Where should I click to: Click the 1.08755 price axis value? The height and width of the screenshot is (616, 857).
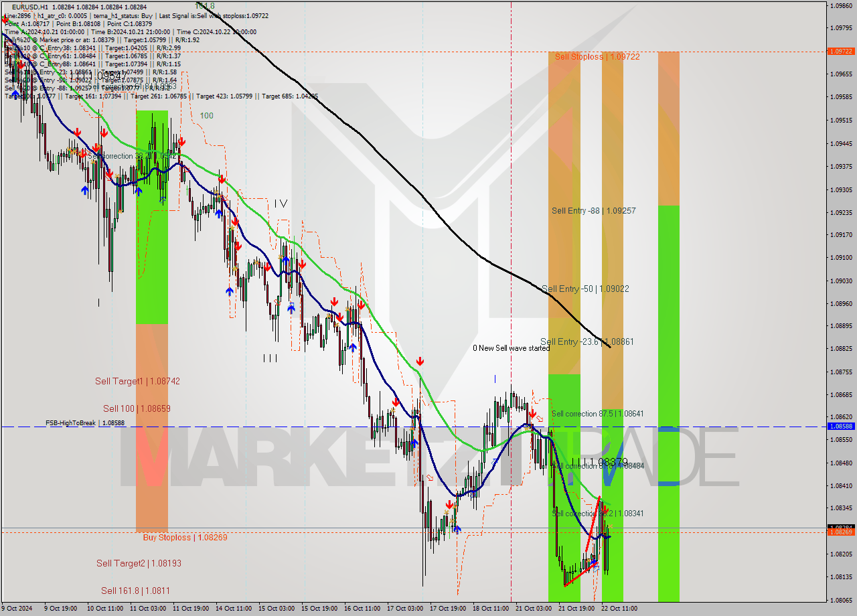tap(840, 372)
